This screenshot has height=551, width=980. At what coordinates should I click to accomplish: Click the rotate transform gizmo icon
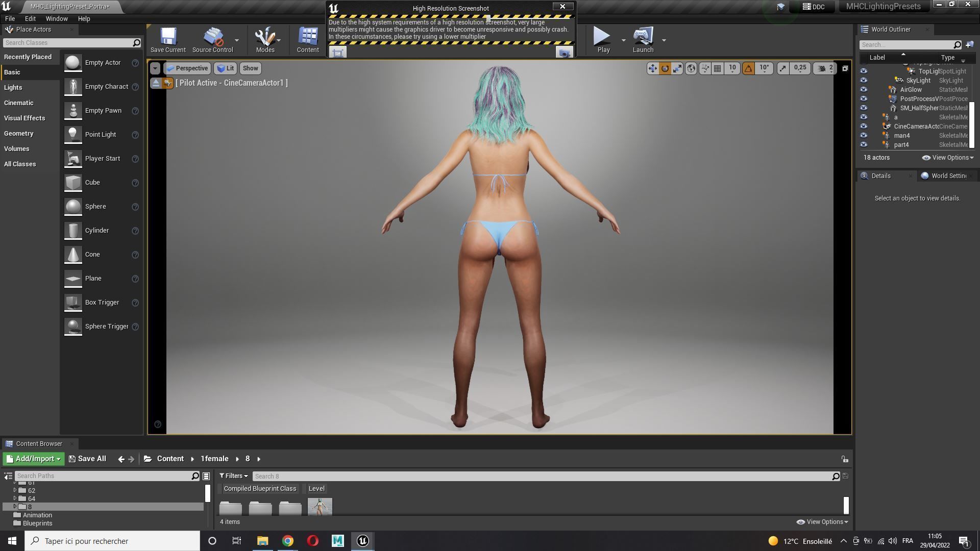click(665, 68)
